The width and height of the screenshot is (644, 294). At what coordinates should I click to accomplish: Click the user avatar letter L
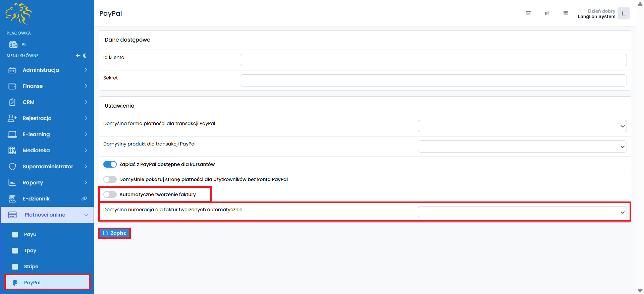pos(623,14)
